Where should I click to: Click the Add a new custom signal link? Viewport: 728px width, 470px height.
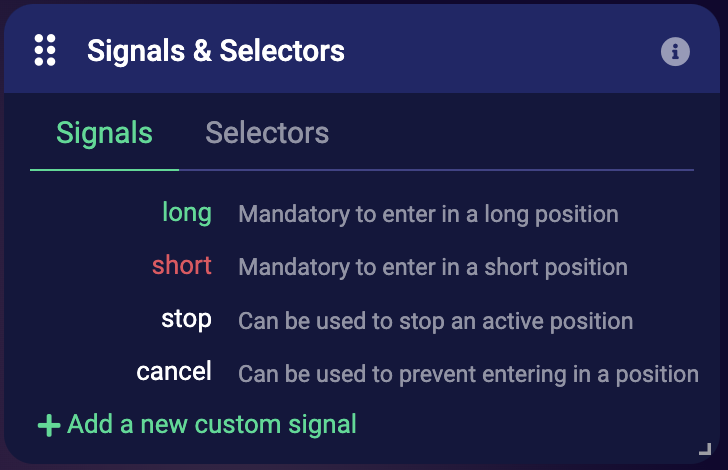click(x=211, y=425)
